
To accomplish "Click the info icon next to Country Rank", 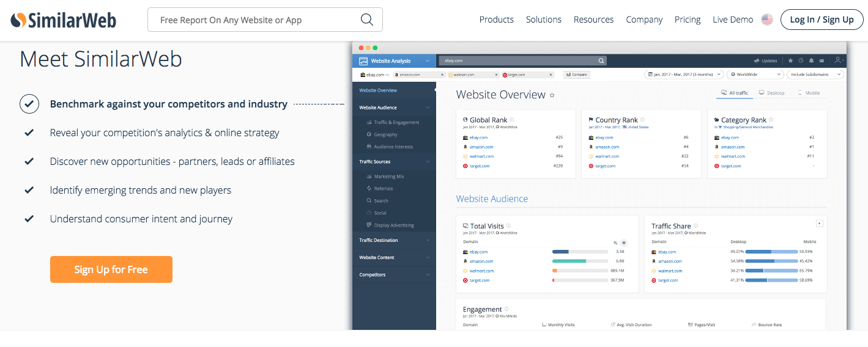I will pos(642,120).
